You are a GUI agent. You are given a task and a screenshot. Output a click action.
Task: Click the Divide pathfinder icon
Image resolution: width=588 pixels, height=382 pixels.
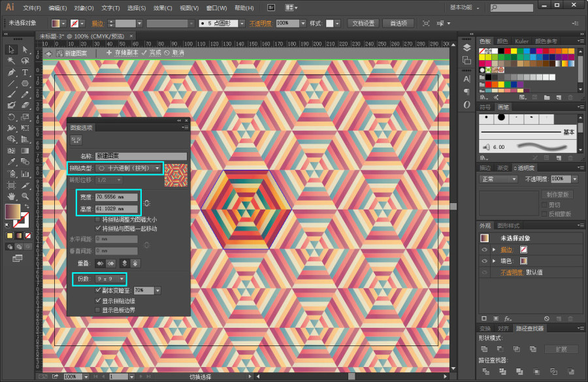(485, 372)
